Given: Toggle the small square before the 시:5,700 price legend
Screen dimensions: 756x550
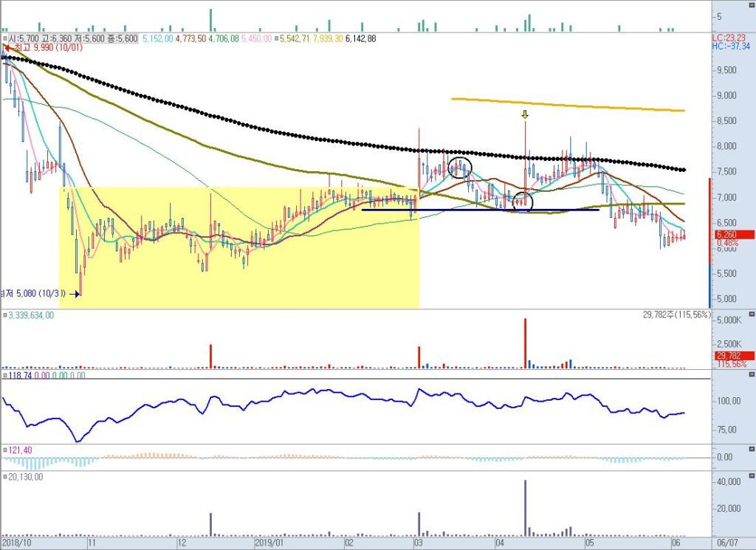Looking at the screenshot, I should click(4, 38).
